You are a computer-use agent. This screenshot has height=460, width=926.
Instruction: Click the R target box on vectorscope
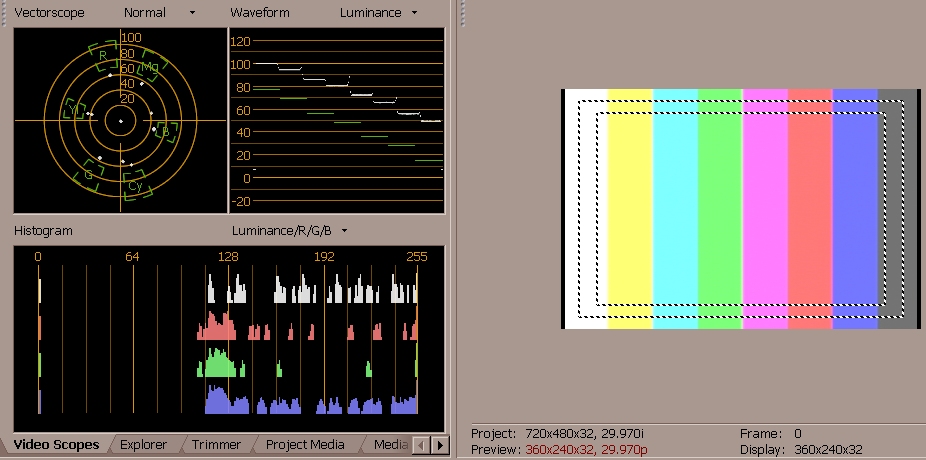pos(103,56)
